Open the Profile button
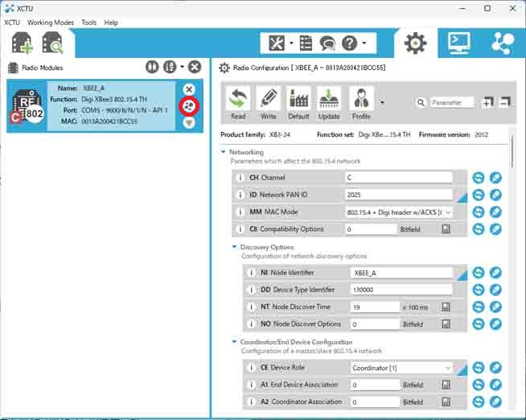526x420 pixels. pyautogui.click(x=361, y=103)
